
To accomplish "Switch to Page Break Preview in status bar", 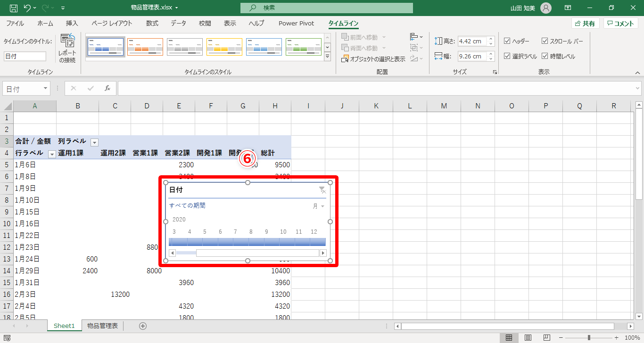I will coord(547,338).
